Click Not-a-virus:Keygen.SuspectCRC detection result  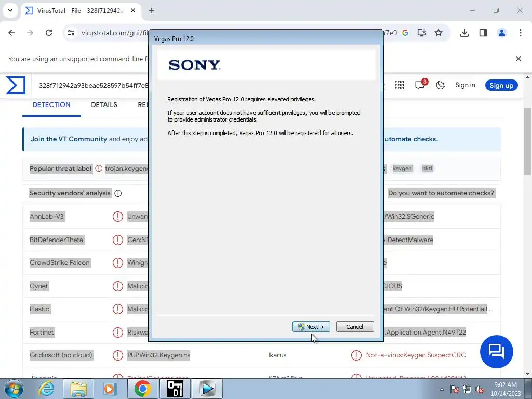tap(416, 355)
